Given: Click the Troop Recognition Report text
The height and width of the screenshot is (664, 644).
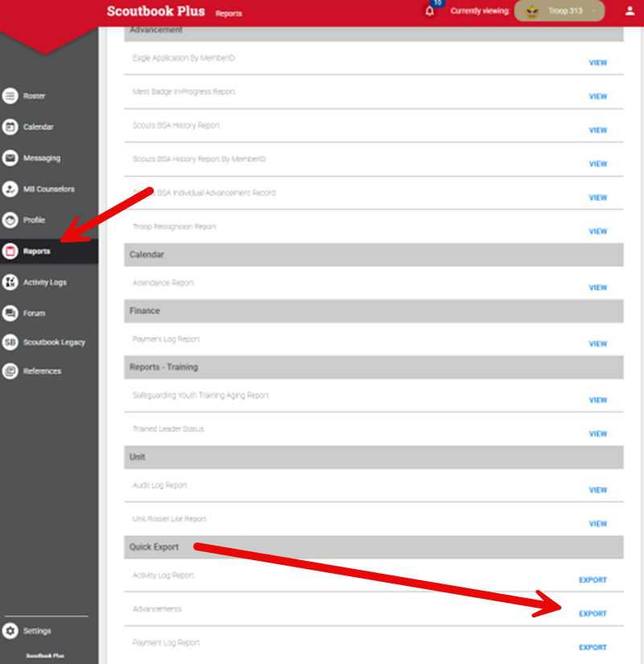Looking at the screenshot, I should click(175, 227).
